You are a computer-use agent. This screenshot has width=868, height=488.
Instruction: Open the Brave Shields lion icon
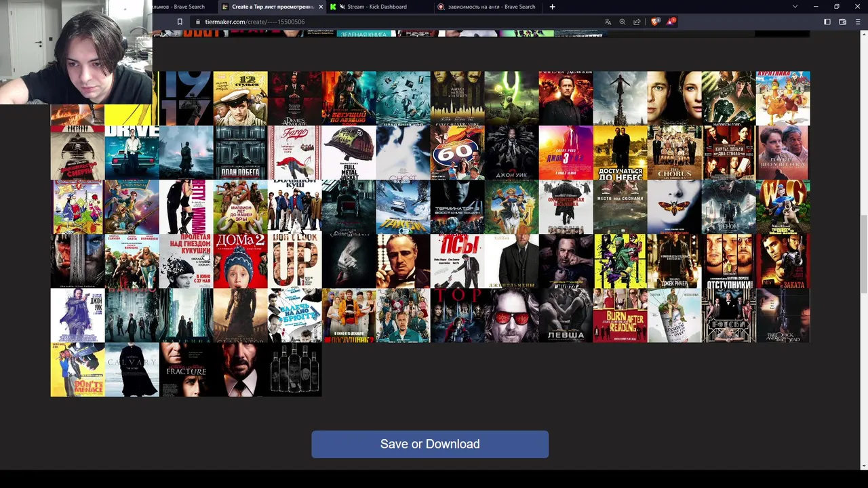pyautogui.click(x=655, y=22)
